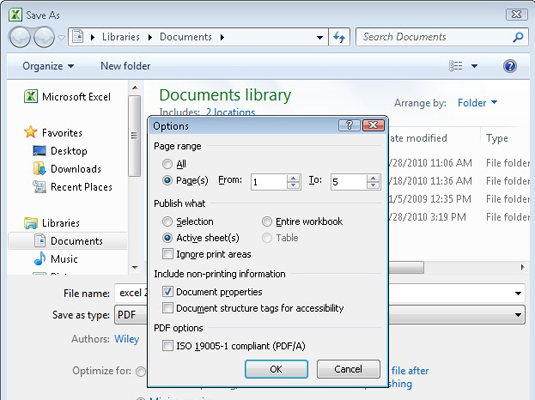Decrease the To page value with down arrow
This screenshot has height=400, width=535.
pyautogui.click(x=373, y=186)
